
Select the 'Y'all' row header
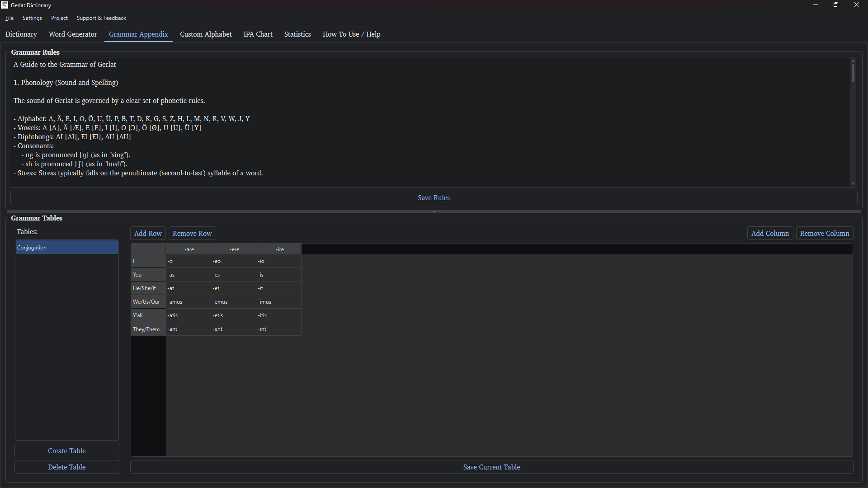click(148, 315)
